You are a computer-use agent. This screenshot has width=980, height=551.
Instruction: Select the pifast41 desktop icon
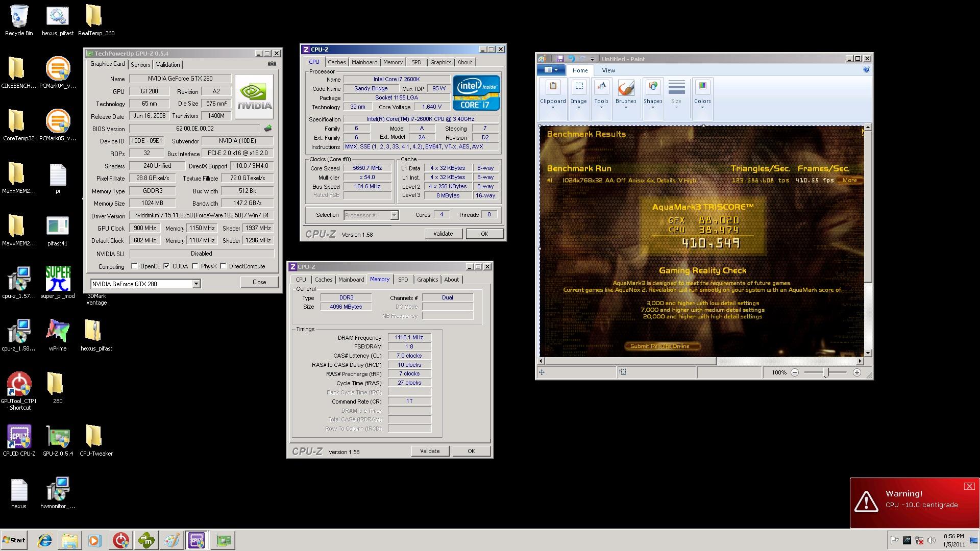point(58,231)
